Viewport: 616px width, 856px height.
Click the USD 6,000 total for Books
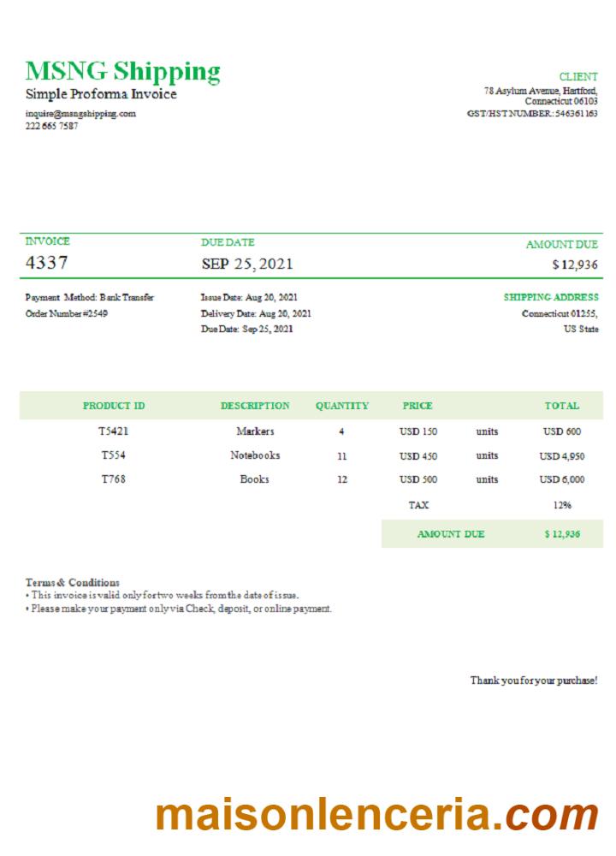tap(562, 479)
